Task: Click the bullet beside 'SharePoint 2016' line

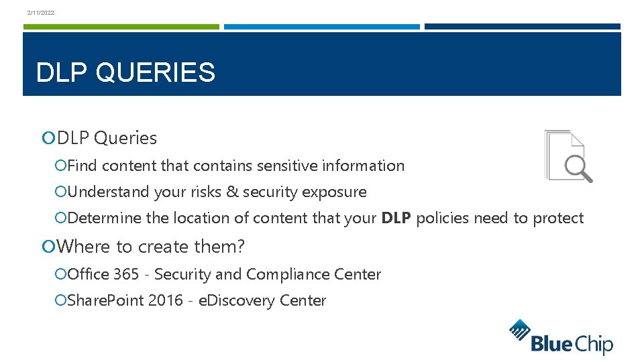Action: [61, 300]
